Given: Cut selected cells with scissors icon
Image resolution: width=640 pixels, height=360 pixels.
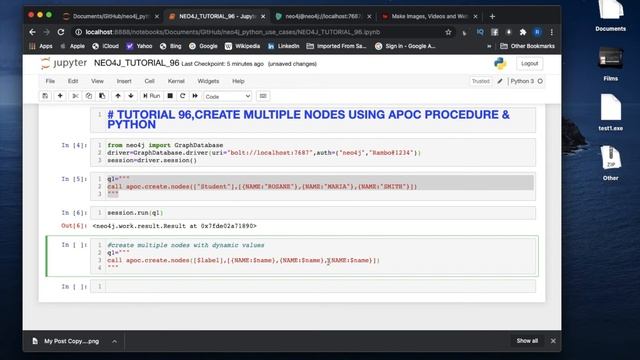Looking at the screenshot, I should coord(75,96).
